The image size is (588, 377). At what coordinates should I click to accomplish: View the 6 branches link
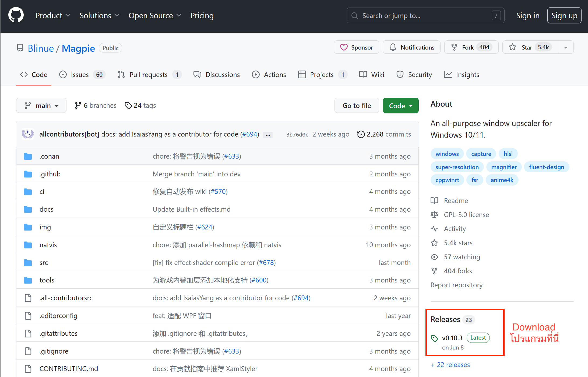pos(96,105)
